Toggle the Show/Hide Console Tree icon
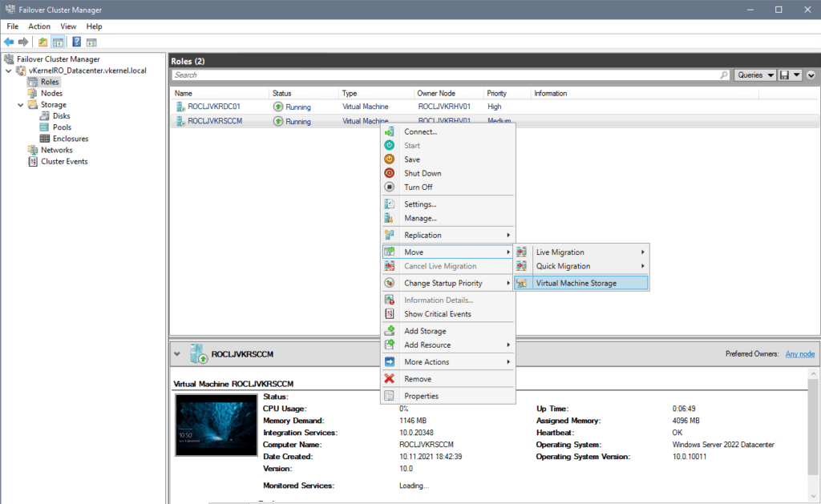 (58, 42)
